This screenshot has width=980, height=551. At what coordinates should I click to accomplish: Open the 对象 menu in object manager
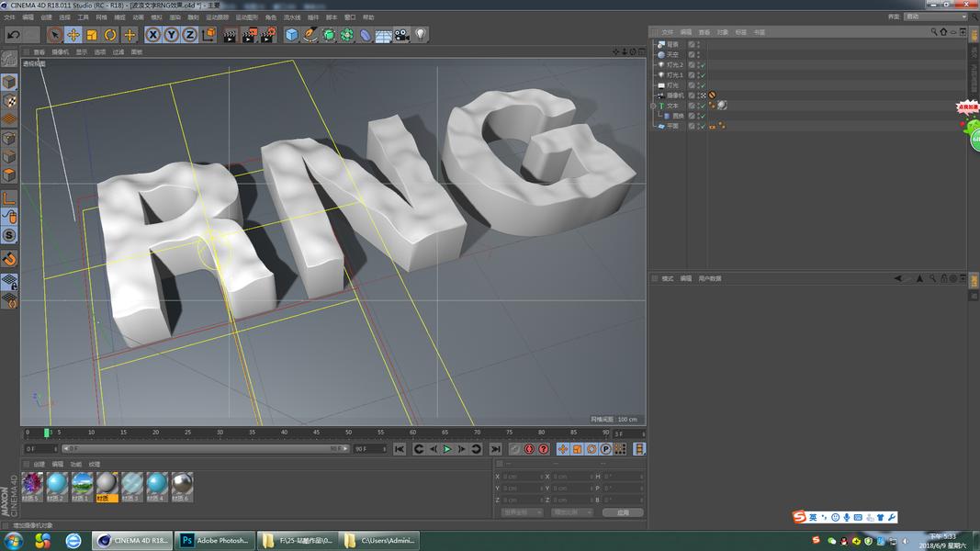(x=722, y=32)
